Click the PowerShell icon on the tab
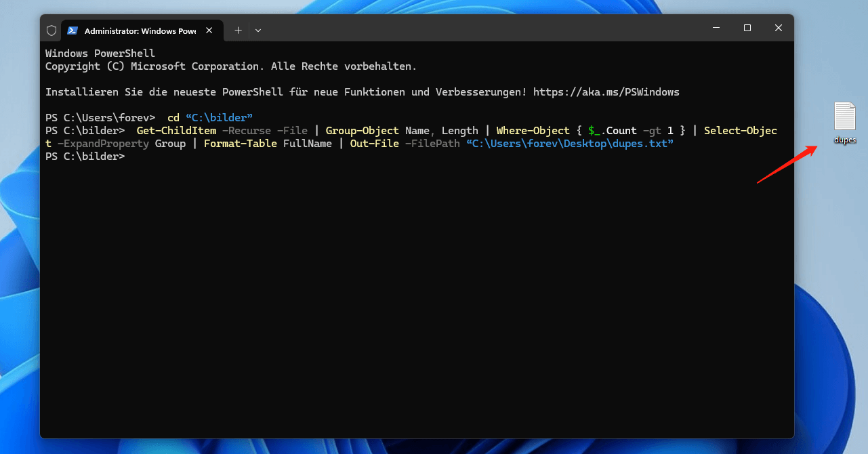868x454 pixels. point(73,30)
